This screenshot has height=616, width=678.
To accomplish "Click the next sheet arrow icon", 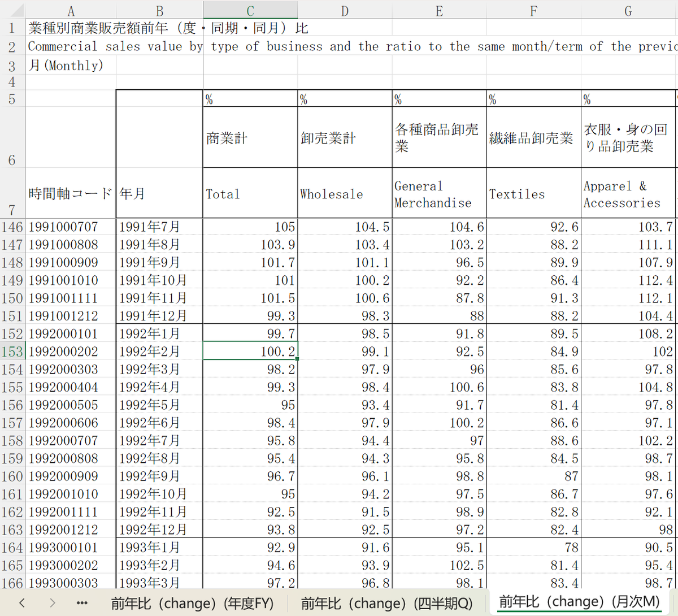I will click(52, 602).
